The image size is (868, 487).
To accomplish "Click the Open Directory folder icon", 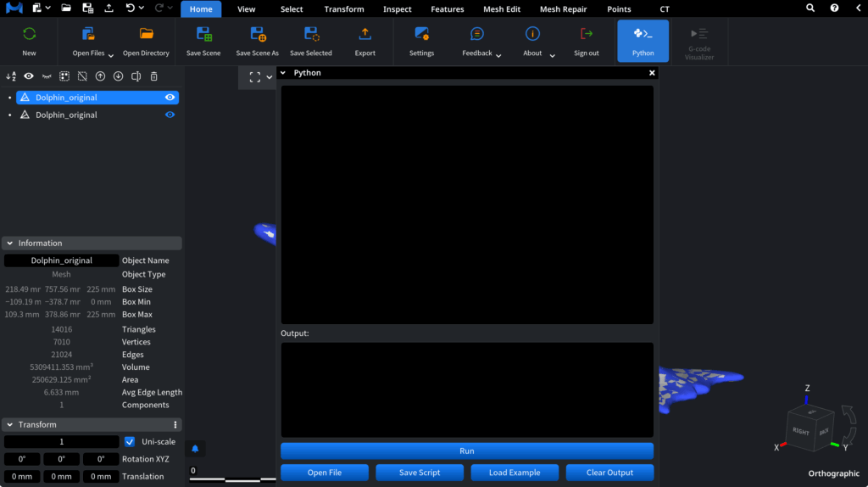I will click(x=146, y=35).
